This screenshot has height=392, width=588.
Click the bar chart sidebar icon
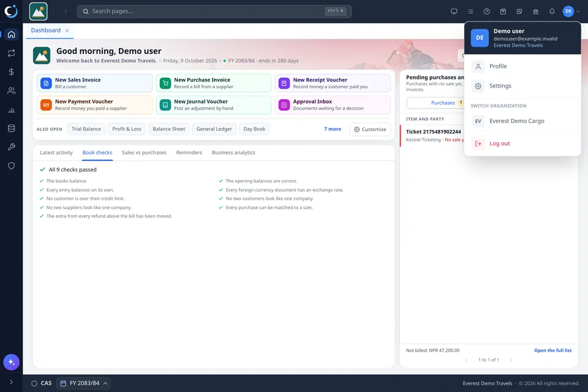click(11, 110)
